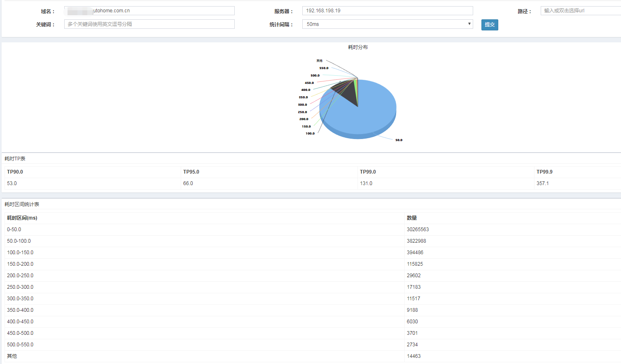621x364 pixels.
Task: Click the TP95 value 66.0
Action: point(188,183)
